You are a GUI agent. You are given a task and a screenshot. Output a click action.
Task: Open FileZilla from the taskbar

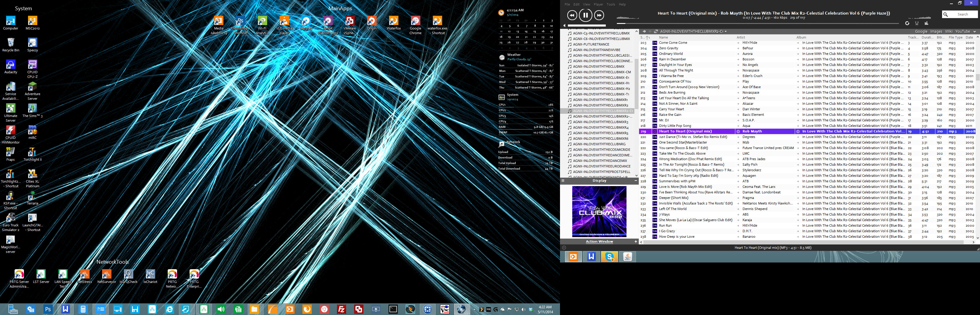click(341, 310)
